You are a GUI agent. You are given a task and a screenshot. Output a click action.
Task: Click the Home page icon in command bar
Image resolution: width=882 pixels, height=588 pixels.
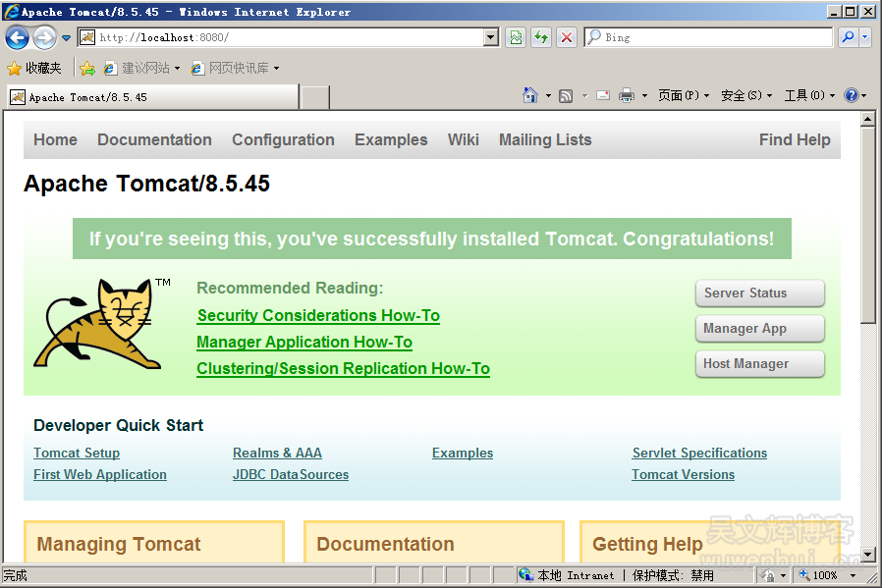tap(530, 95)
